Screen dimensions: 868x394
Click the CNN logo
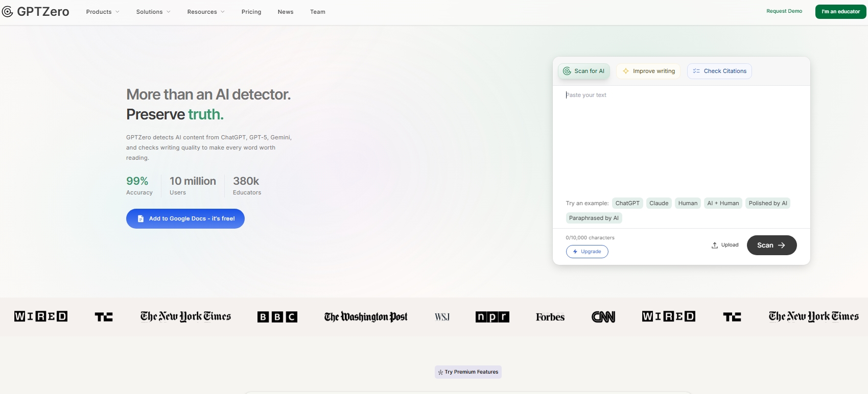point(603,317)
